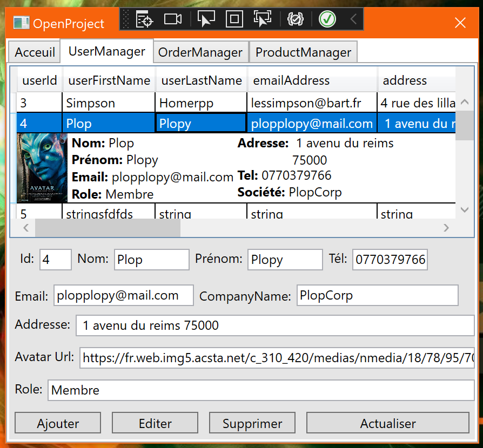Click inside the CompanyName field showing PlopCorp

377,295
